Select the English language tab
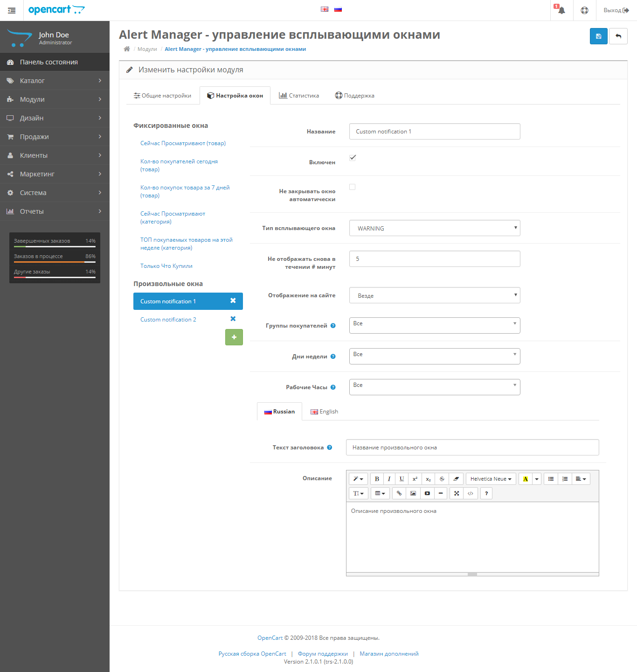Viewport: 637px width, 672px height. (x=324, y=412)
